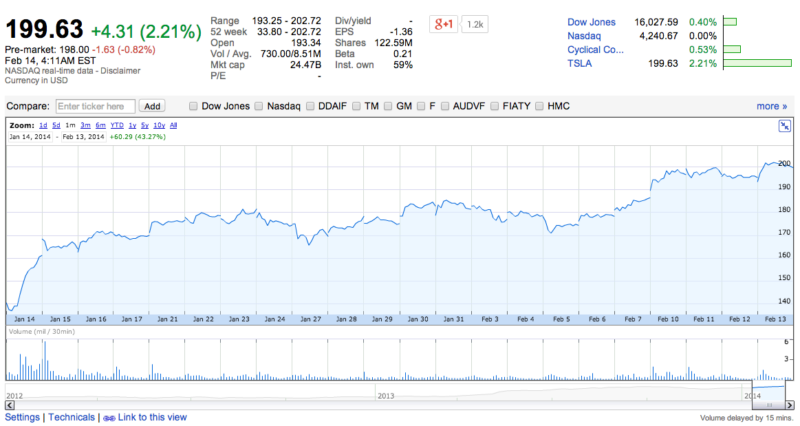The width and height of the screenshot is (800, 426).
Task: Show the 5y chart range
Action: tap(145, 125)
